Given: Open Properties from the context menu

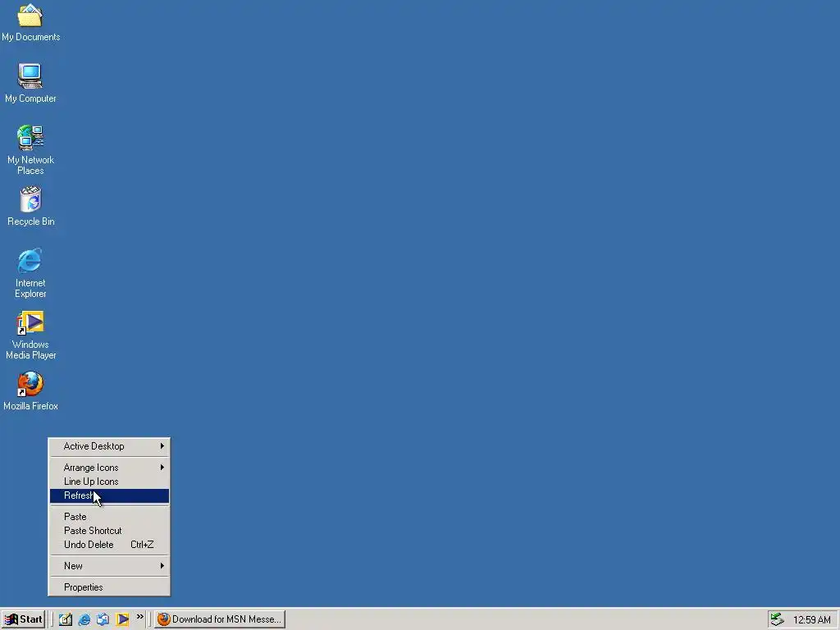Looking at the screenshot, I should tap(109, 587).
